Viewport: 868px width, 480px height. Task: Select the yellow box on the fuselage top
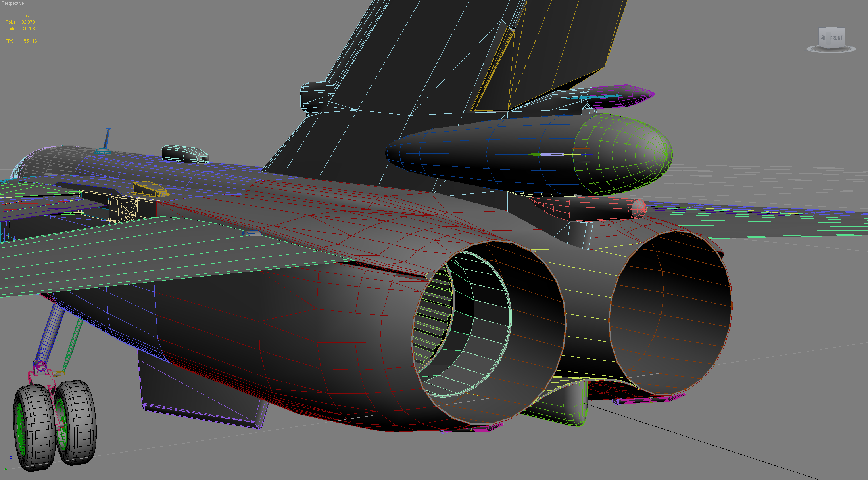(150, 189)
